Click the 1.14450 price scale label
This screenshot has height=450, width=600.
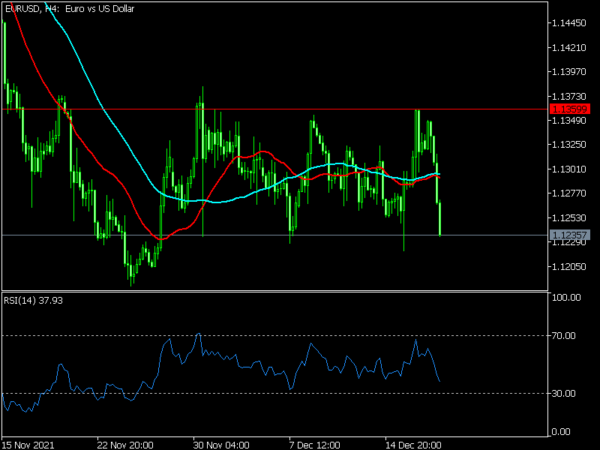coord(568,23)
